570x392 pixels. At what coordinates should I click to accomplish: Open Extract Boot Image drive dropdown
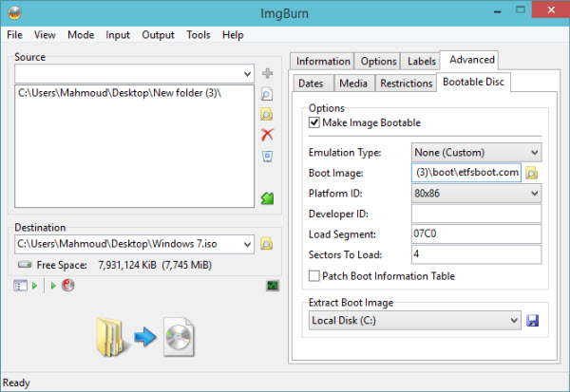tap(415, 321)
